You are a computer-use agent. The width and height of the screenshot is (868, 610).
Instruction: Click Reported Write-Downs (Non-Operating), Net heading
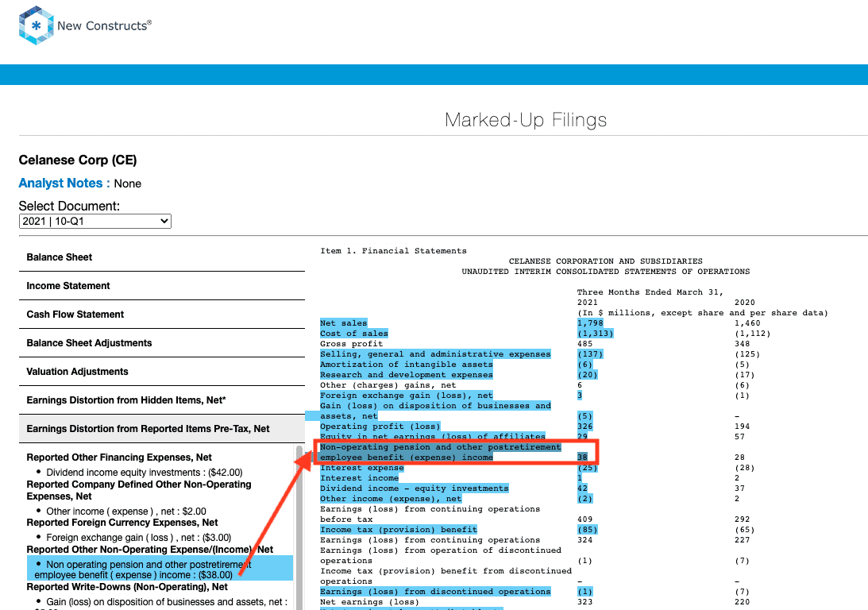127,587
